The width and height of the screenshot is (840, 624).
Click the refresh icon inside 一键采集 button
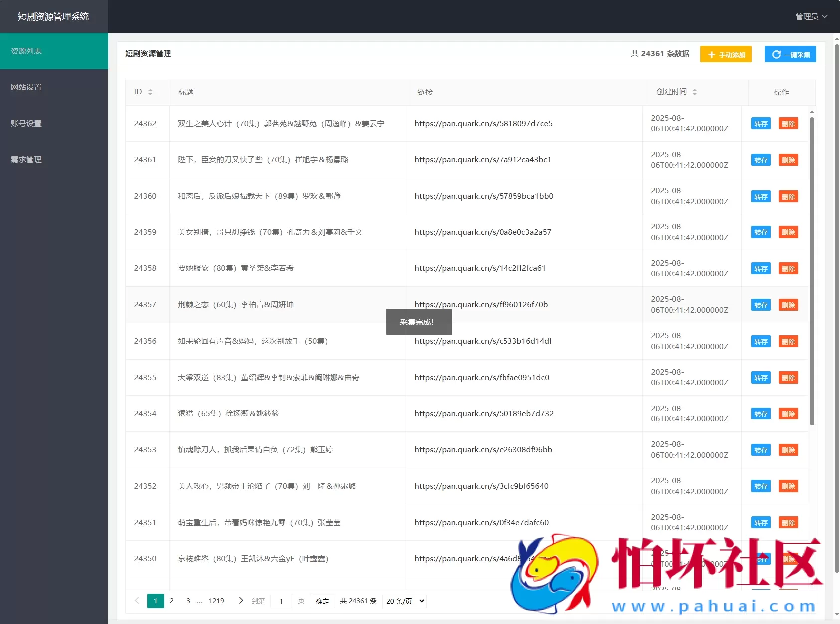tap(776, 54)
